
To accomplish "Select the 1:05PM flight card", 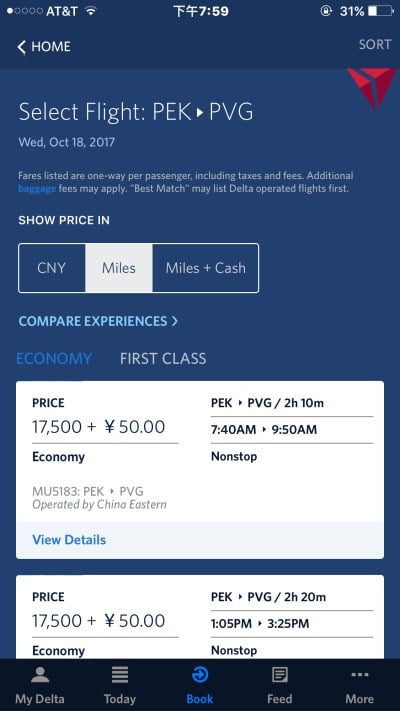I will pos(200,617).
